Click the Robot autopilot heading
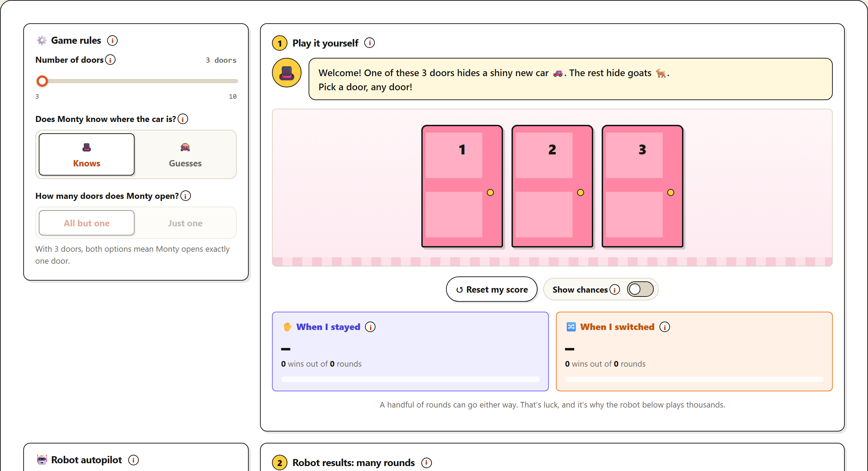 pos(86,460)
